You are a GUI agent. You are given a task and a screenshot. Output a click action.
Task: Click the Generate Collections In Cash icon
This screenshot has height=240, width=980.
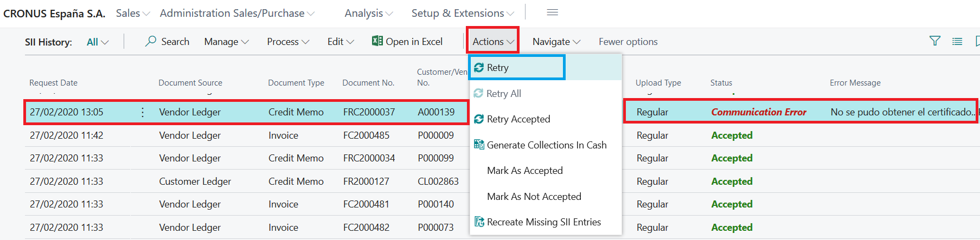pos(479,145)
